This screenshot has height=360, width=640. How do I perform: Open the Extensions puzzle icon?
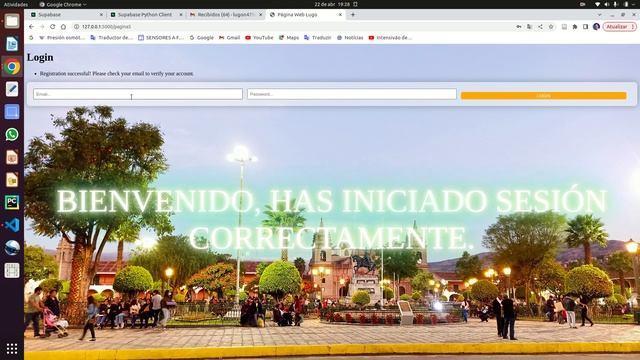coord(575,27)
